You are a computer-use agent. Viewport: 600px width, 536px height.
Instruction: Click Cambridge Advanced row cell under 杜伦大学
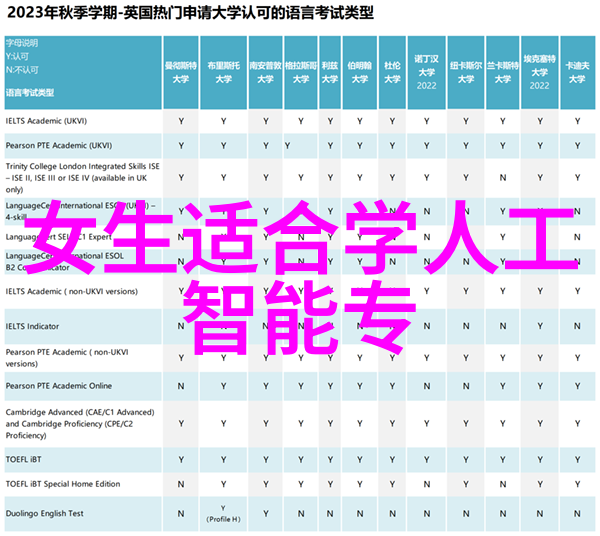tap(392, 424)
